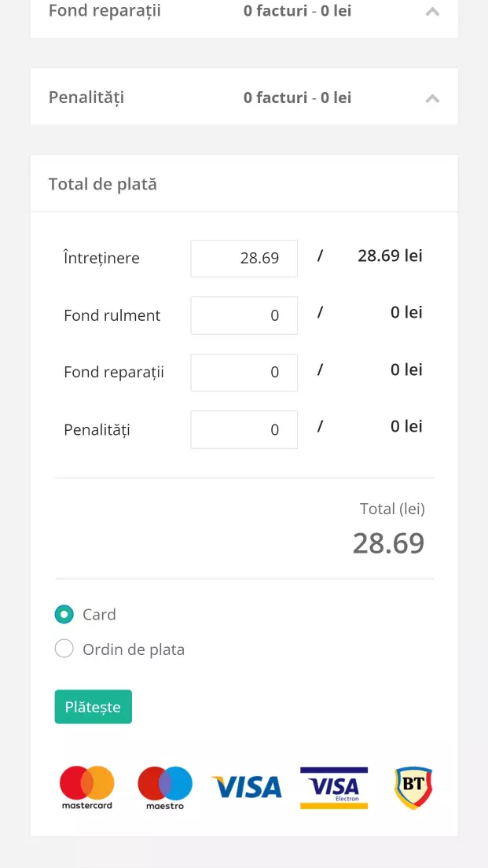
Task: Click the Penalități section header
Action: tap(86, 97)
